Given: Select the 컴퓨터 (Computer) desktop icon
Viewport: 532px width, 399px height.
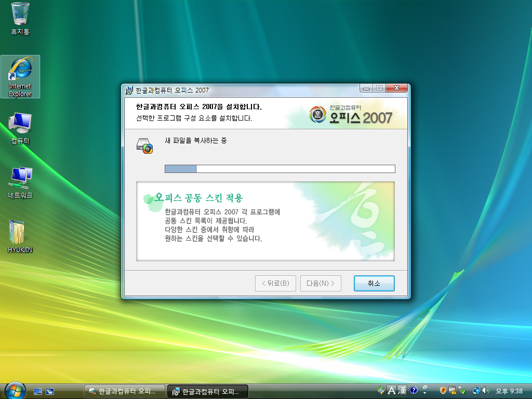Looking at the screenshot, I should click(x=20, y=129).
